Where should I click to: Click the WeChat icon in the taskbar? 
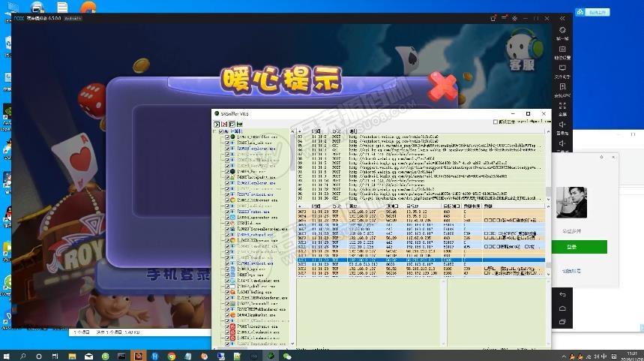pos(287,356)
